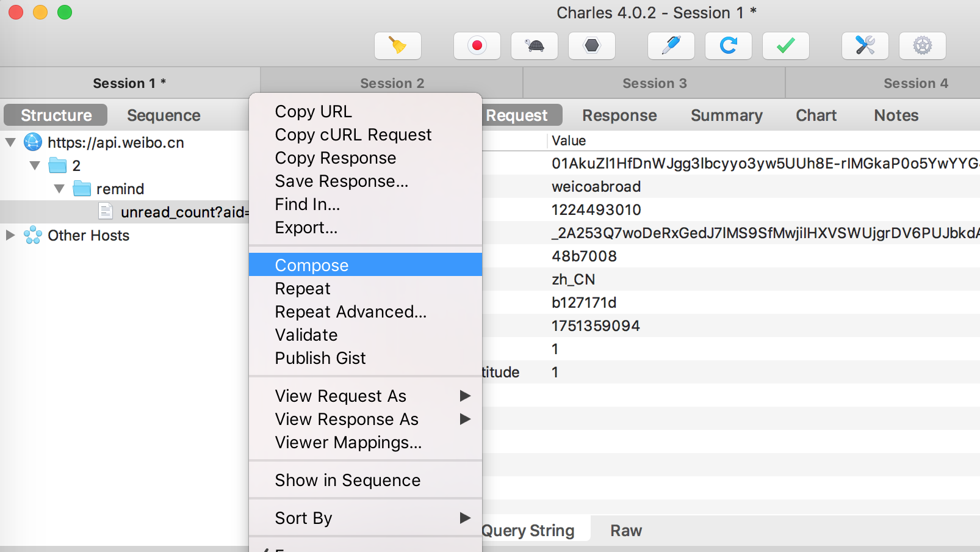Open the Response tab
Viewport: 980px width, 552px height.
619,115
